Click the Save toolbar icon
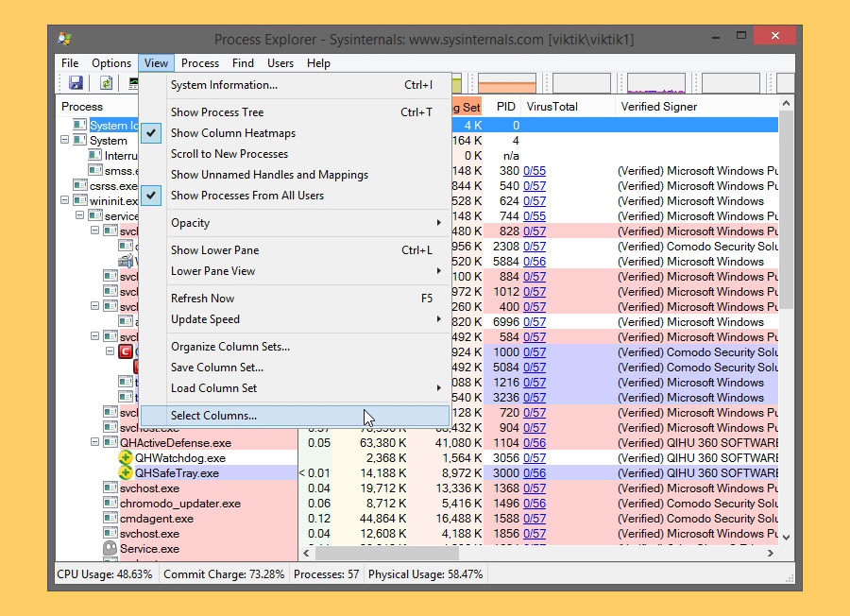This screenshot has height=616, width=850. coord(76,83)
